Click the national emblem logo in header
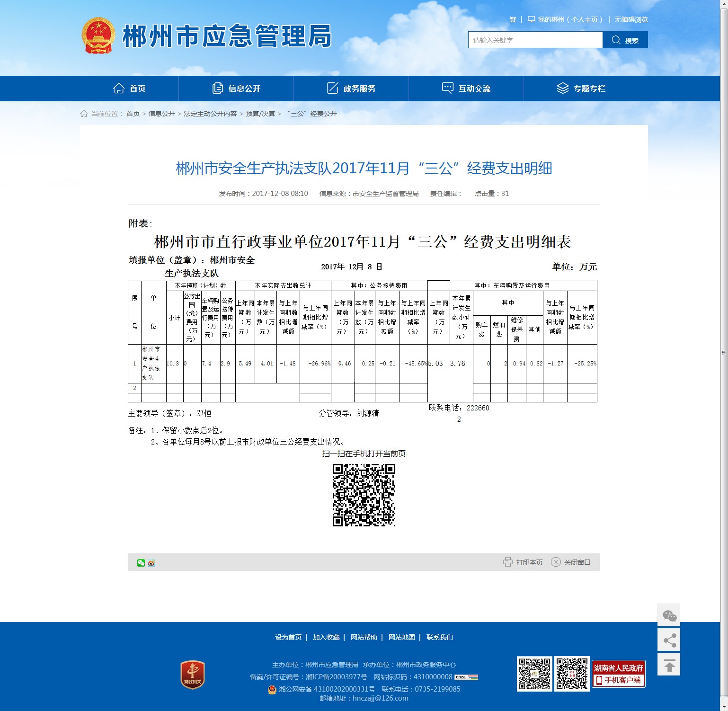Screen dimensions: 728x711 [98, 36]
